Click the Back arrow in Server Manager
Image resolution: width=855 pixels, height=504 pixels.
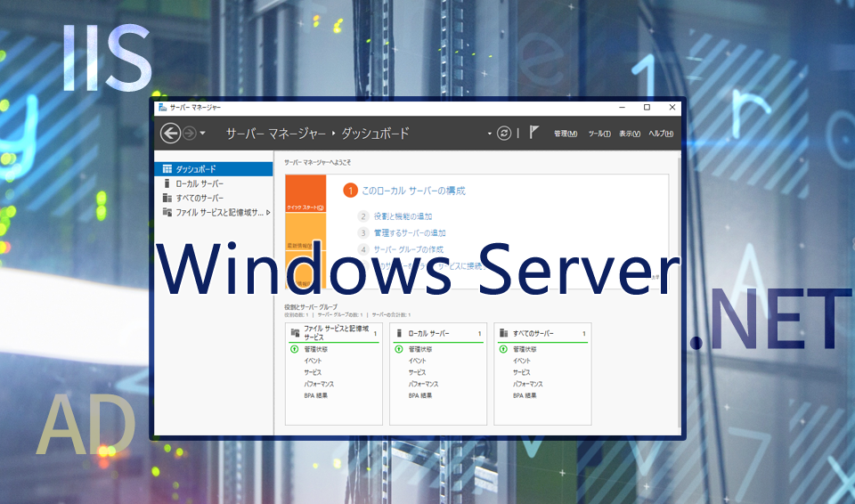coord(171,133)
